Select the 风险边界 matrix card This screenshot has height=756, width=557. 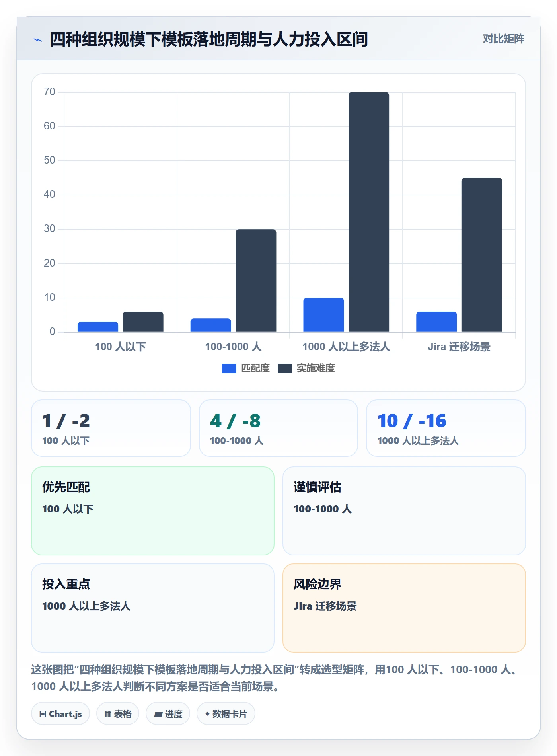[404, 608]
